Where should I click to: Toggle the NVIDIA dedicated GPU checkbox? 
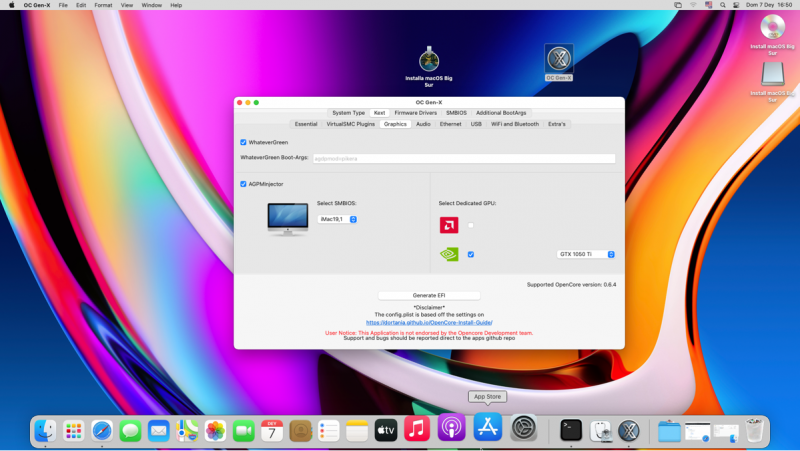point(471,254)
